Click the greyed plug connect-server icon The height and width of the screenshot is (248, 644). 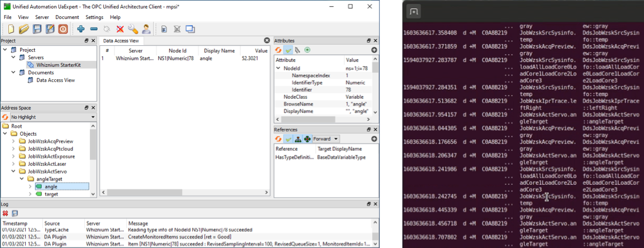(107, 29)
